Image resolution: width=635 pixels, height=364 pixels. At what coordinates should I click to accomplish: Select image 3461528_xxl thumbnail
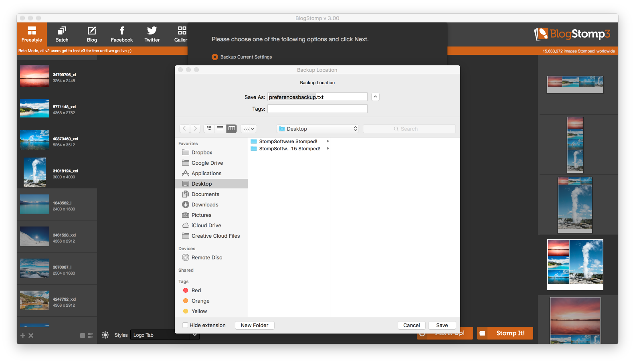[35, 237]
